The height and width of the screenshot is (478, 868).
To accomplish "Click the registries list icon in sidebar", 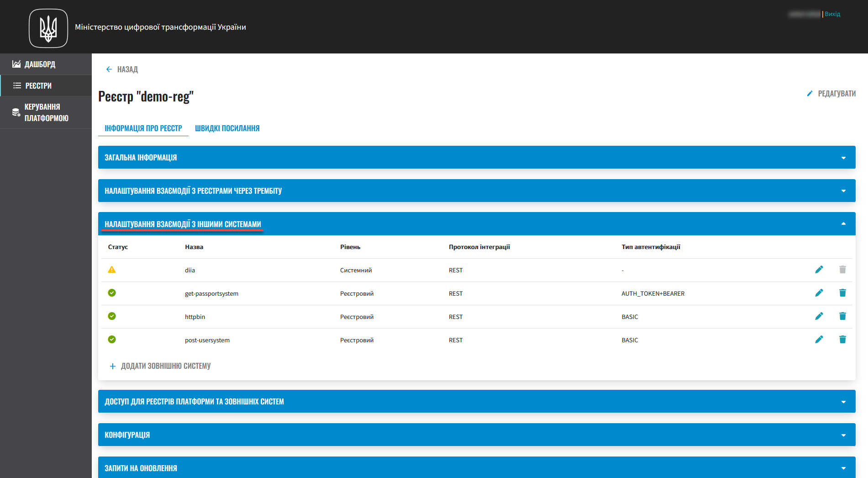I will point(17,85).
